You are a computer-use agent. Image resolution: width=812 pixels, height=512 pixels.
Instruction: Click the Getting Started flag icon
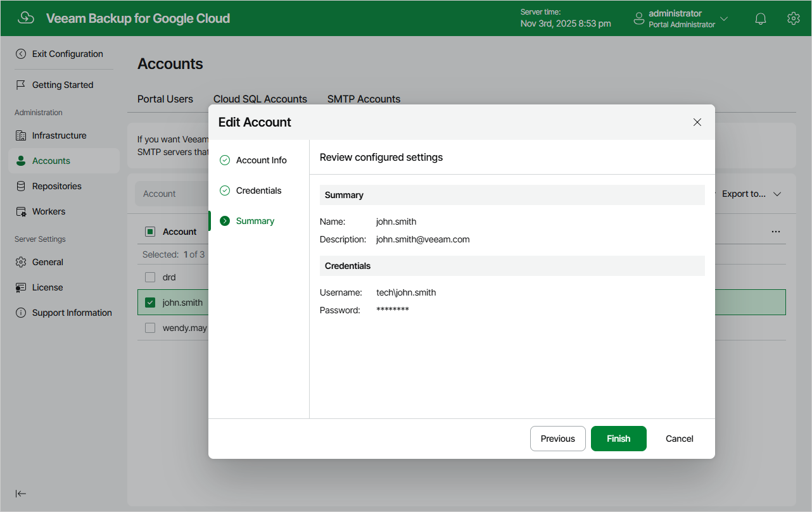tap(21, 85)
